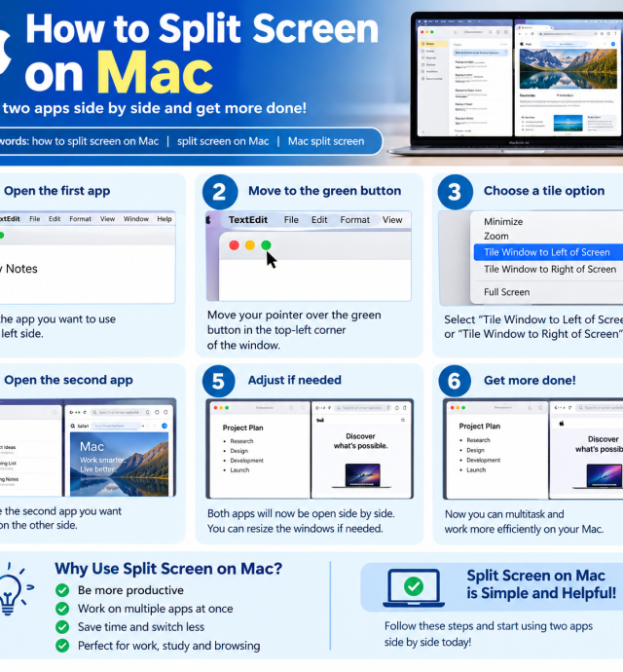Click green button in header laptop's left window

coord(431,32)
